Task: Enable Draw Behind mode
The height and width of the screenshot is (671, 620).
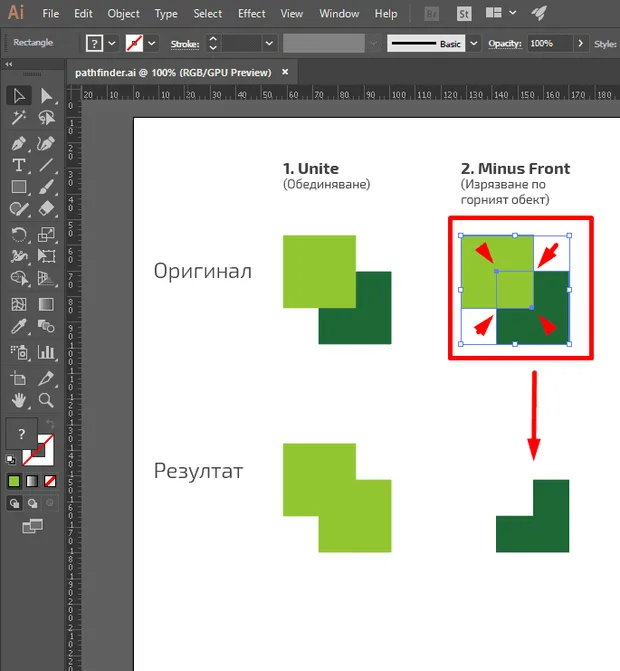Action: pos(32,503)
